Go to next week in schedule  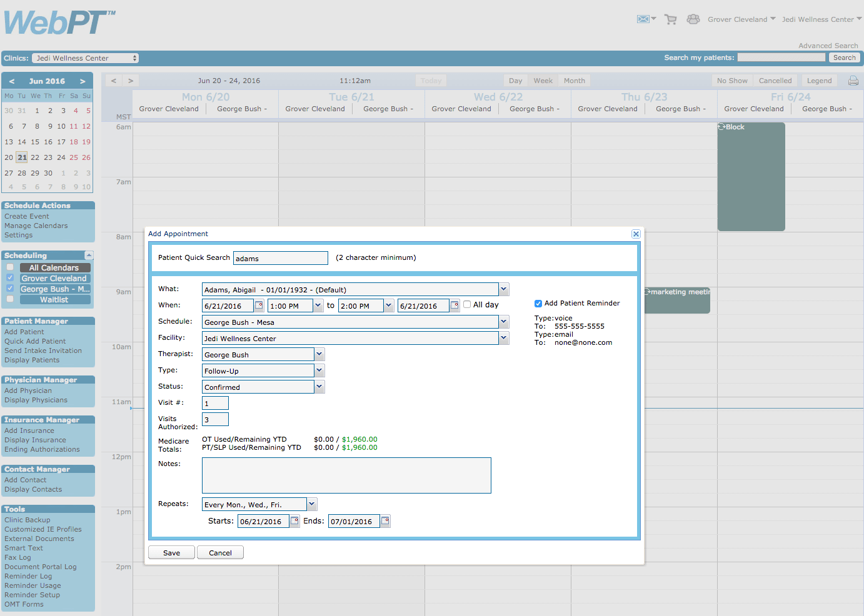point(131,81)
